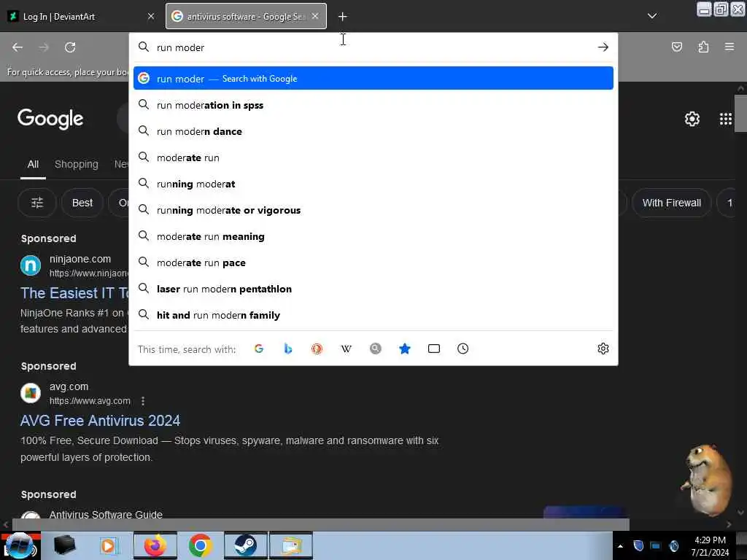Open search settings gear in dropdown

click(x=603, y=349)
